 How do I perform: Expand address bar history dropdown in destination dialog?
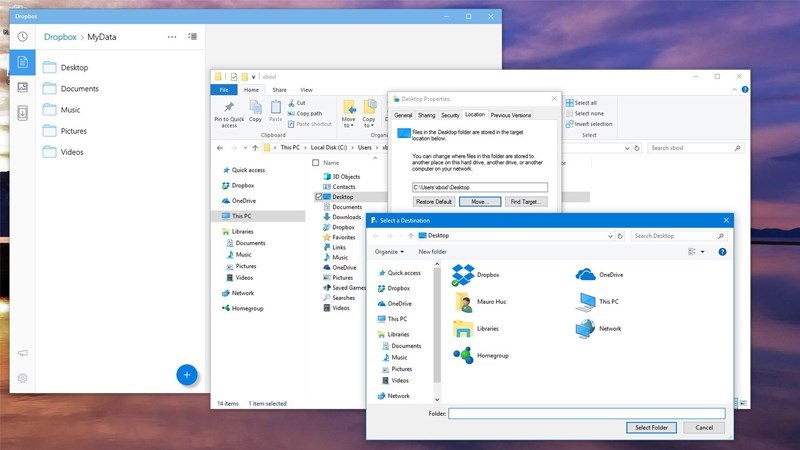coord(610,236)
